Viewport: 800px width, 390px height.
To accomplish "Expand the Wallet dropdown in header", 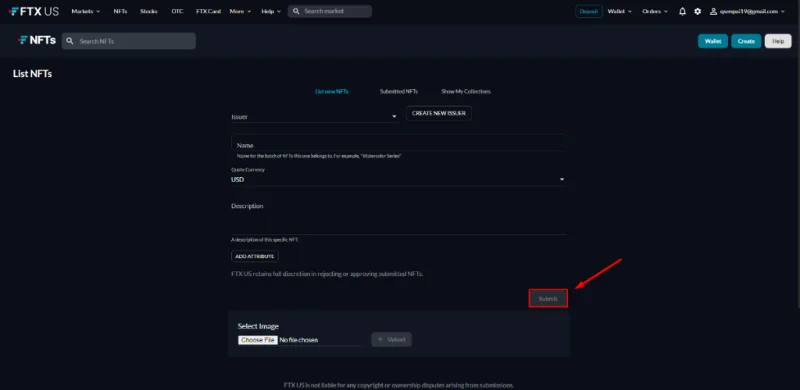I will [619, 11].
